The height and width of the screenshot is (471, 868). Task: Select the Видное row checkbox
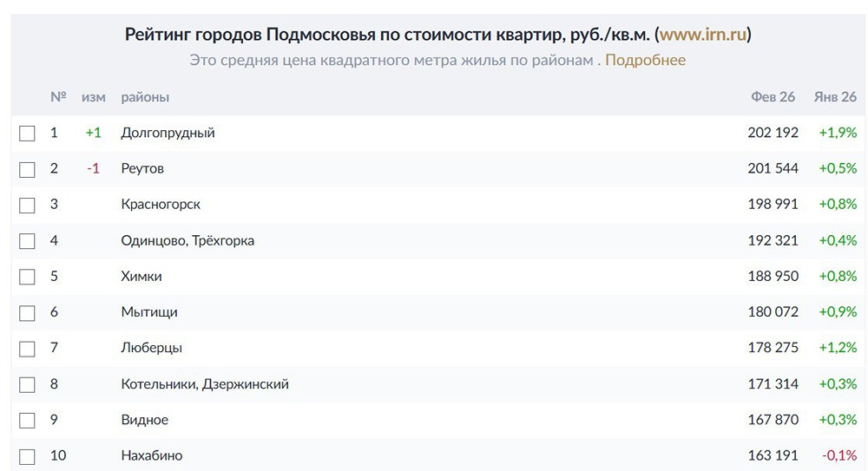27,421
